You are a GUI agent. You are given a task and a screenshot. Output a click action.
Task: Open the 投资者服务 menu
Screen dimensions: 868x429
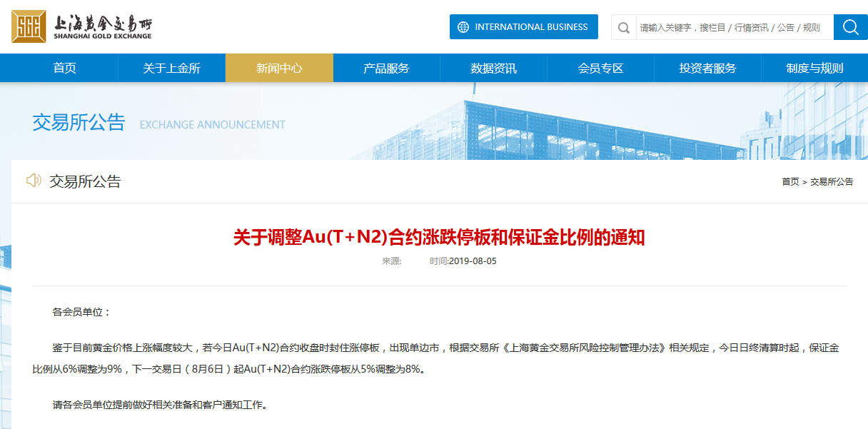click(707, 68)
